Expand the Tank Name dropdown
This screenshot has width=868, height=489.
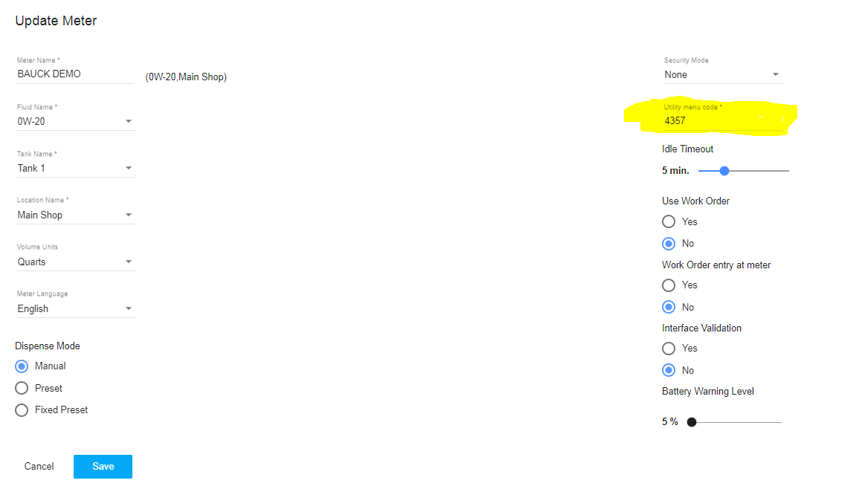coord(76,168)
